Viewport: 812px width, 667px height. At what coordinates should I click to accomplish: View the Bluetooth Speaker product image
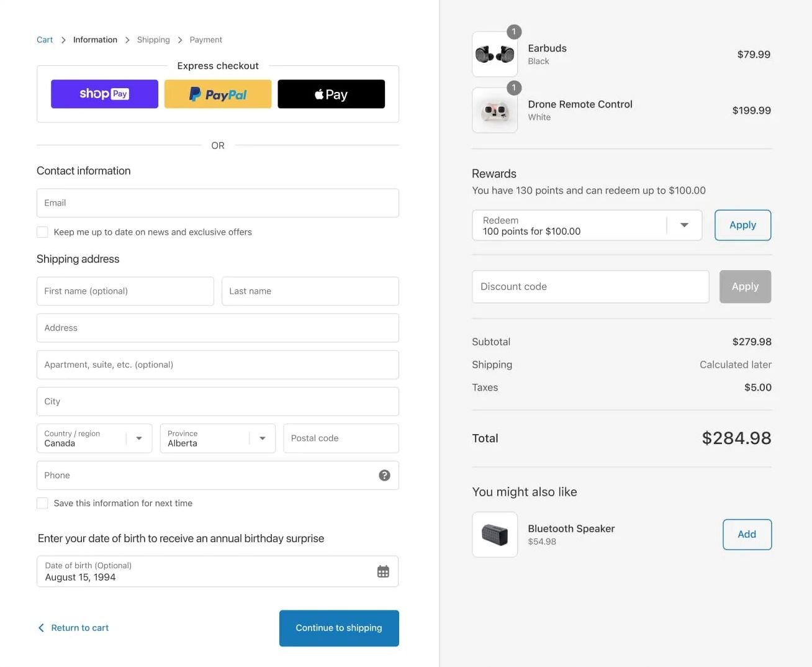click(494, 534)
